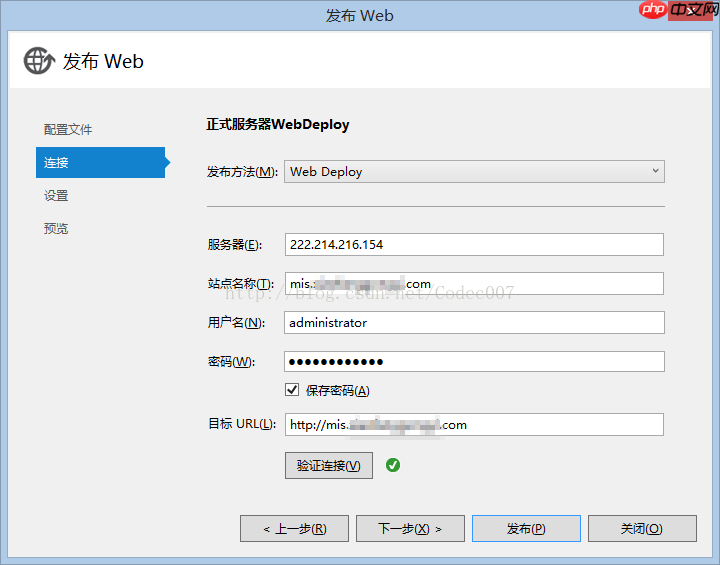Click the 站点名称(T) label
Image resolution: width=720 pixels, height=565 pixels.
pyautogui.click(x=241, y=283)
